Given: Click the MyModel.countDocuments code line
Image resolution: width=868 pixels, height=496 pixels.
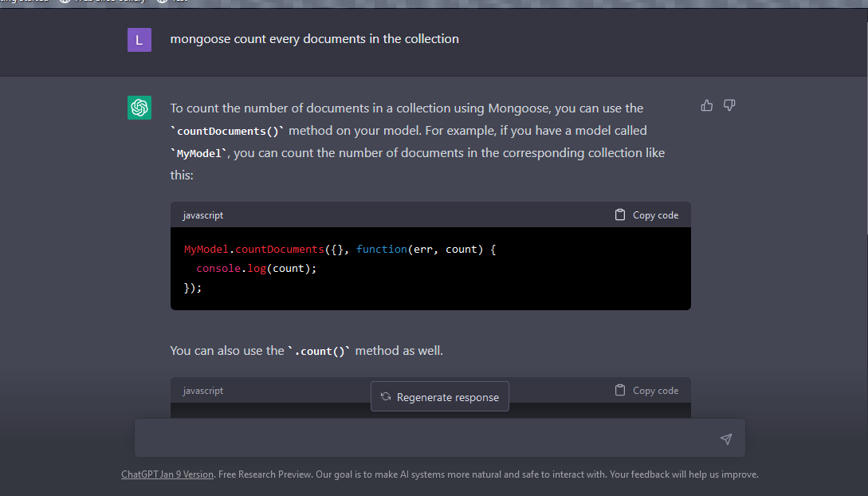Looking at the screenshot, I should click(x=340, y=249).
